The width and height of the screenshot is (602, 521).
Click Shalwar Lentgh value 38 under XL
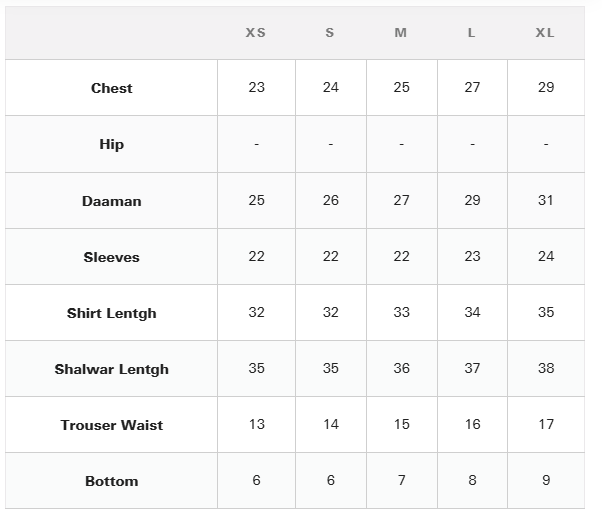pos(546,369)
